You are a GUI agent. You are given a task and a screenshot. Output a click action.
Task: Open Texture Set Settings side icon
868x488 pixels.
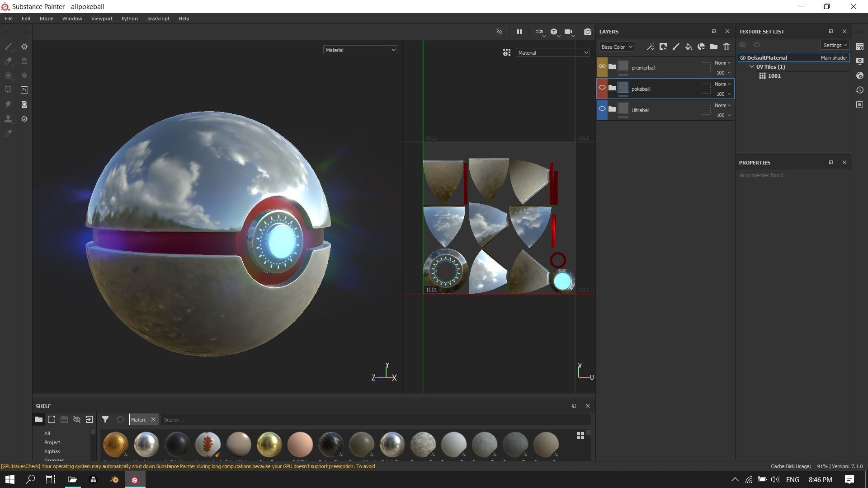pos(860,47)
